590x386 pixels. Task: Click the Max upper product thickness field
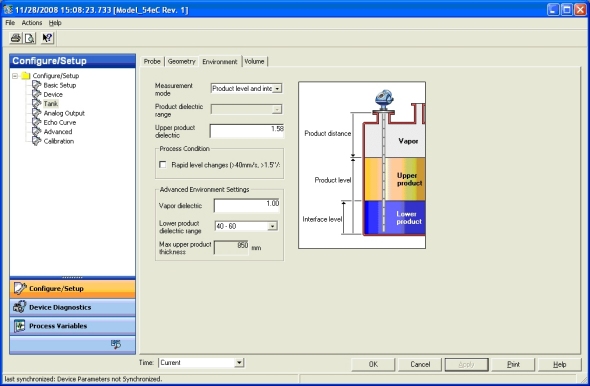[231, 248]
